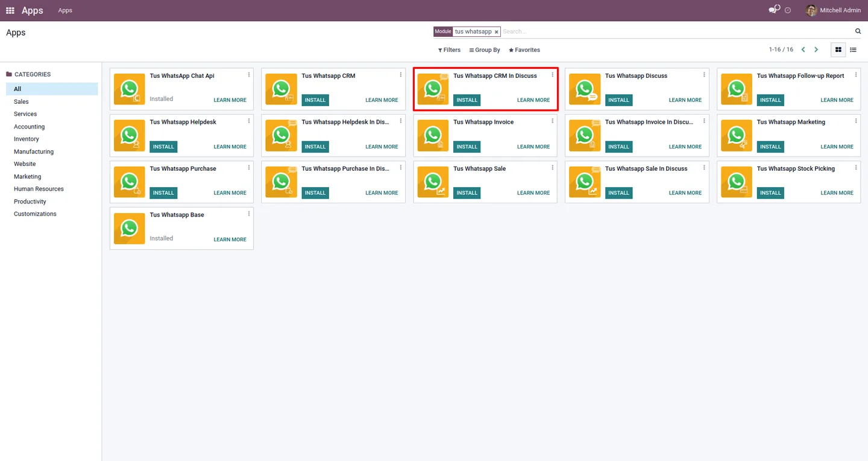Click the Tus Whatsapp Follow-up Report app icon
Viewport: 868px width, 461px height.
737,89
